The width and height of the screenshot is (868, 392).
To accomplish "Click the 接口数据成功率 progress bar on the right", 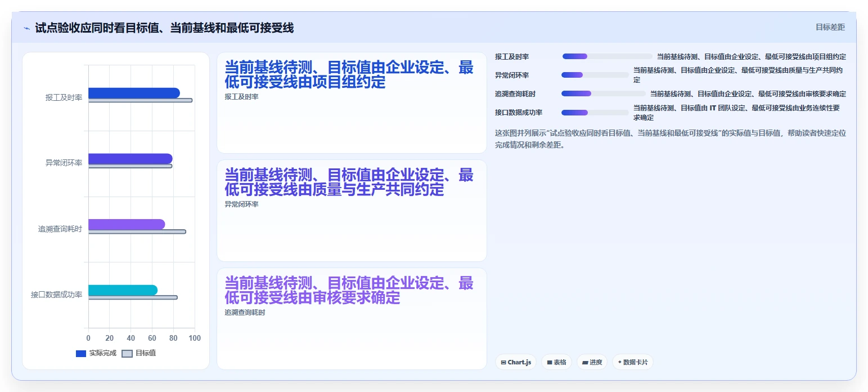I will tap(595, 113).
